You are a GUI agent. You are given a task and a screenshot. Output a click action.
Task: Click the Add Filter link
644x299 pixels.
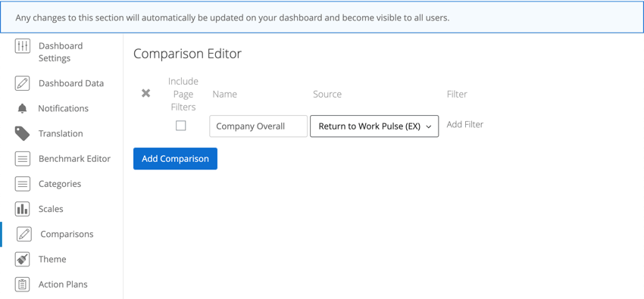pos(465,124)
